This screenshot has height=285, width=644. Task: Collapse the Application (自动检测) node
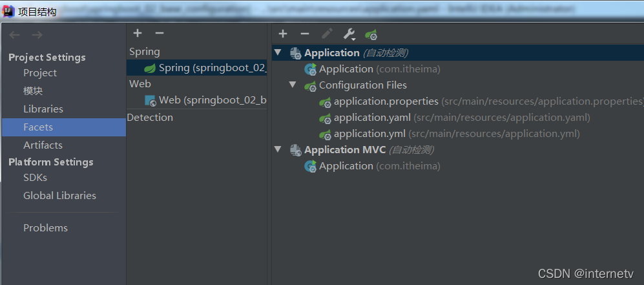coord(278,52)
